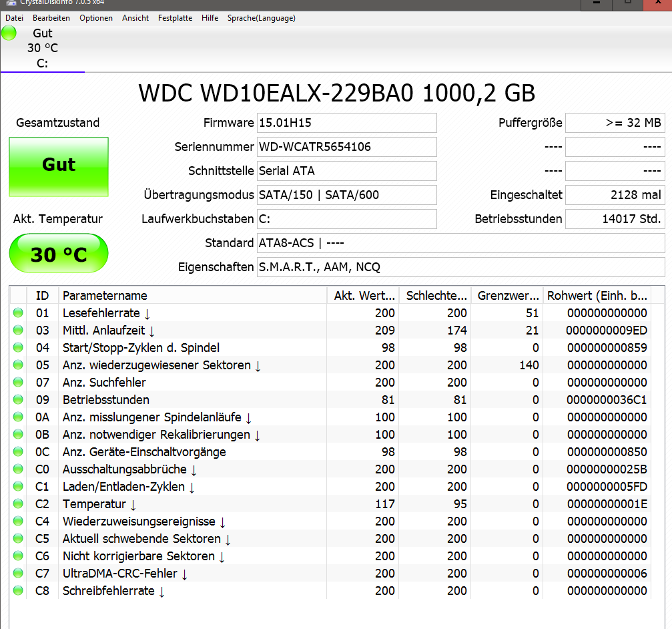Click green status icon for Start/Stopp-Zyklen row
672x629 pixels.
tap(18, 347)
